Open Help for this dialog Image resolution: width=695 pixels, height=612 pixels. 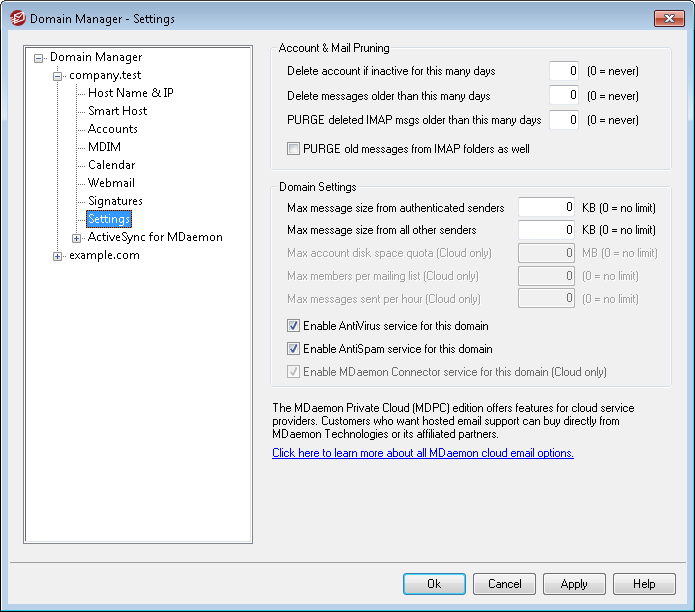pyautogui.click(x=644, y=584)
